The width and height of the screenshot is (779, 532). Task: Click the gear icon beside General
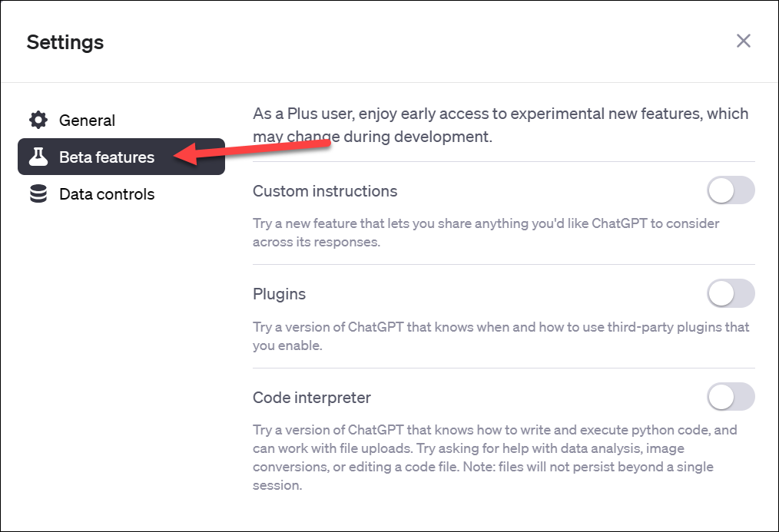pyautogui.click(x=38, y=120)
